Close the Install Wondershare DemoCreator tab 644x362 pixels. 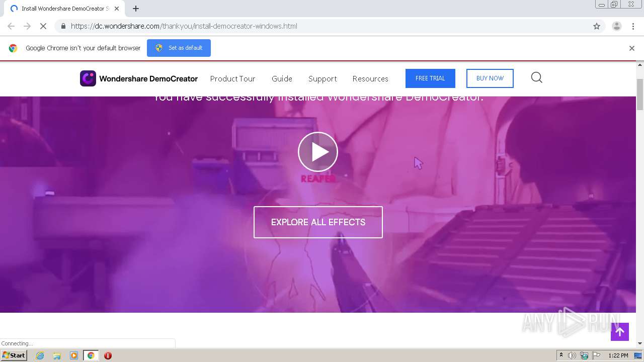click(117, 9)
